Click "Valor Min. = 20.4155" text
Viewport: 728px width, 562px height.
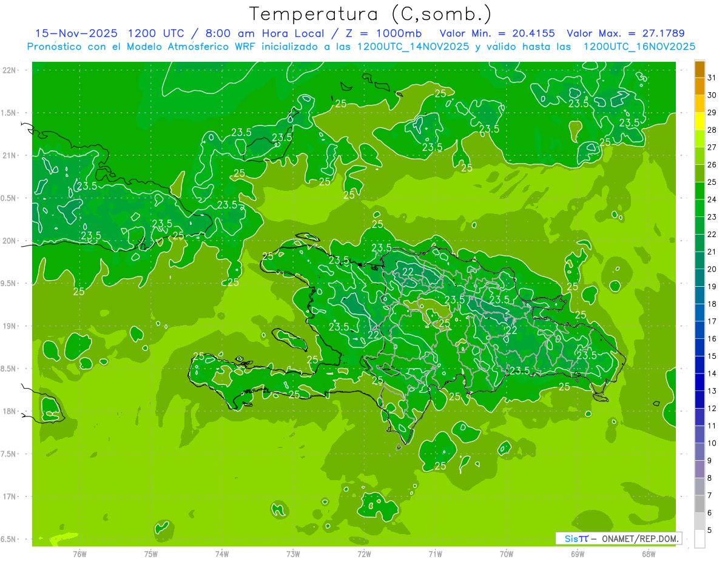pos(497,33)
